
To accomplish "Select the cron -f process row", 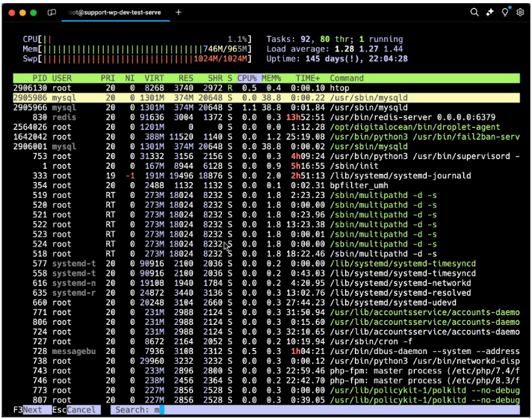I will pos(266,341).
